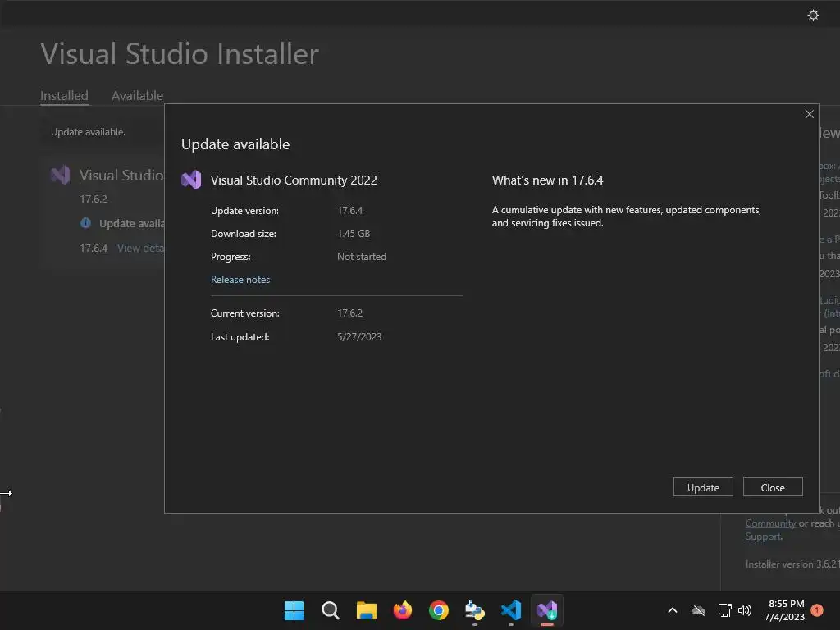Click the Update available. status message behind the dialog

click(x=88, y=132)
